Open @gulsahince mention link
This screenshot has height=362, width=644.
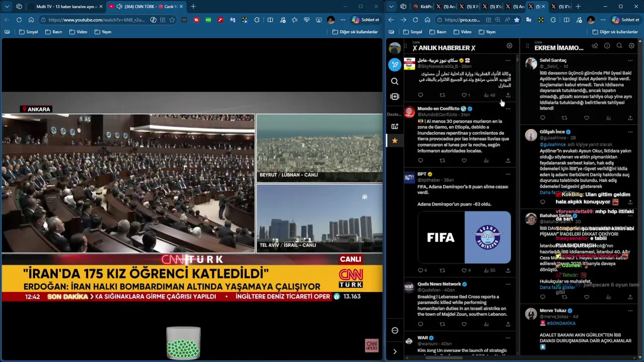coord(552,144)
